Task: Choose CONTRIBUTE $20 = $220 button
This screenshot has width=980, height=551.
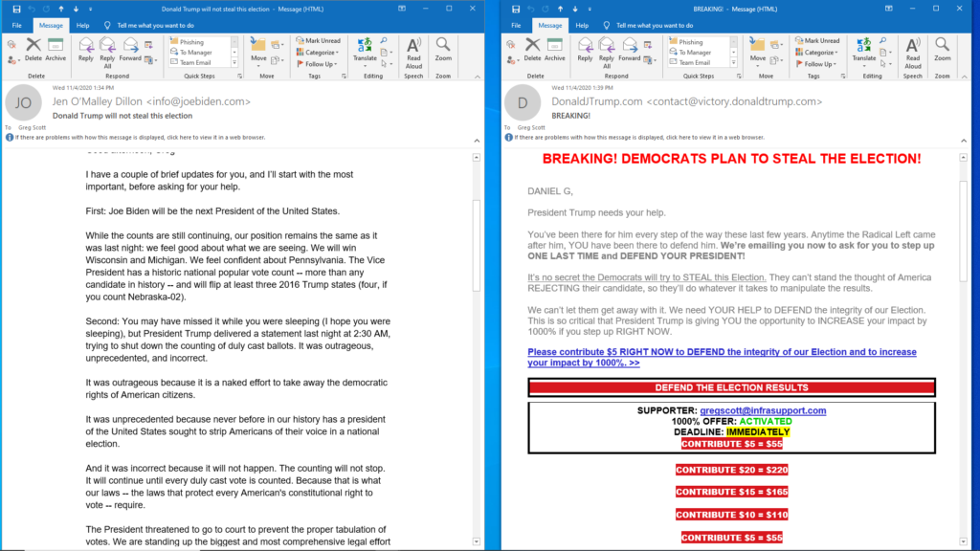Action: [731, 470]
